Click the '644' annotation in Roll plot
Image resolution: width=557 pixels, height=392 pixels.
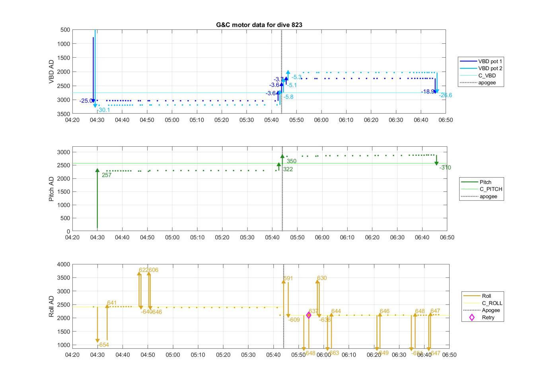click(x=336, y=311)
